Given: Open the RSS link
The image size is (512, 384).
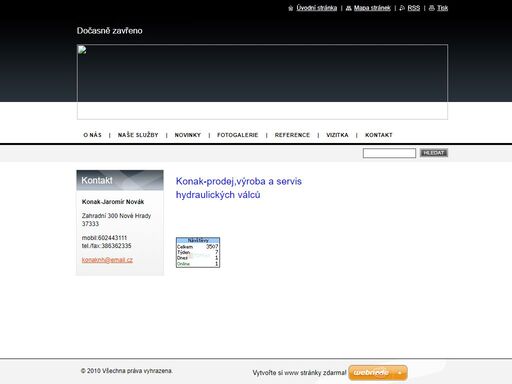Looking at the screenshot, I should click(x=414, y=8).
